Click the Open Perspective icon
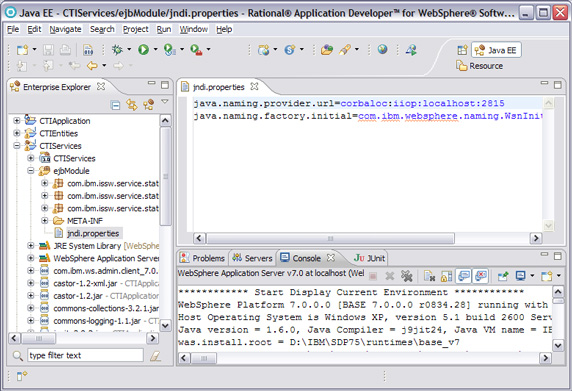This screenshot has width=572, height=391. coord(462,50)
